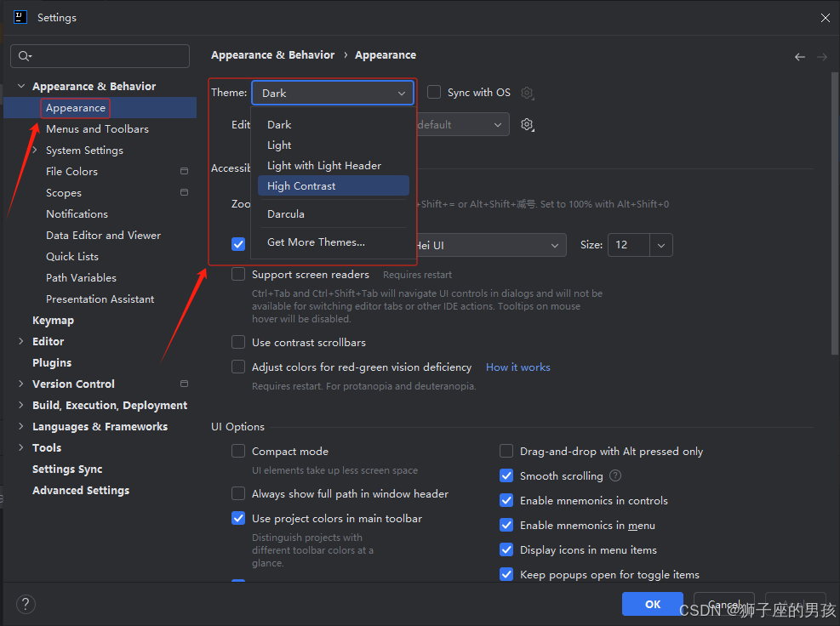Go back with the left arrow icon
The width and height of the screenshot is (840, 626).
(800, 57)
